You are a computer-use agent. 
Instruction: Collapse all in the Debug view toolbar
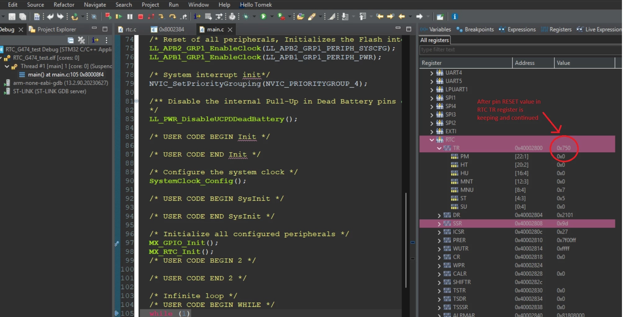[70, 40]
